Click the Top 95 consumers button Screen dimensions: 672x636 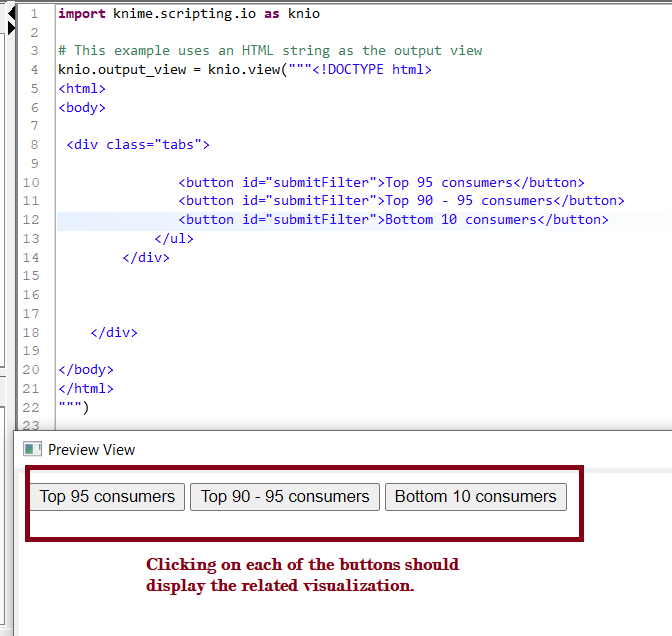click(x=107, y=497)
